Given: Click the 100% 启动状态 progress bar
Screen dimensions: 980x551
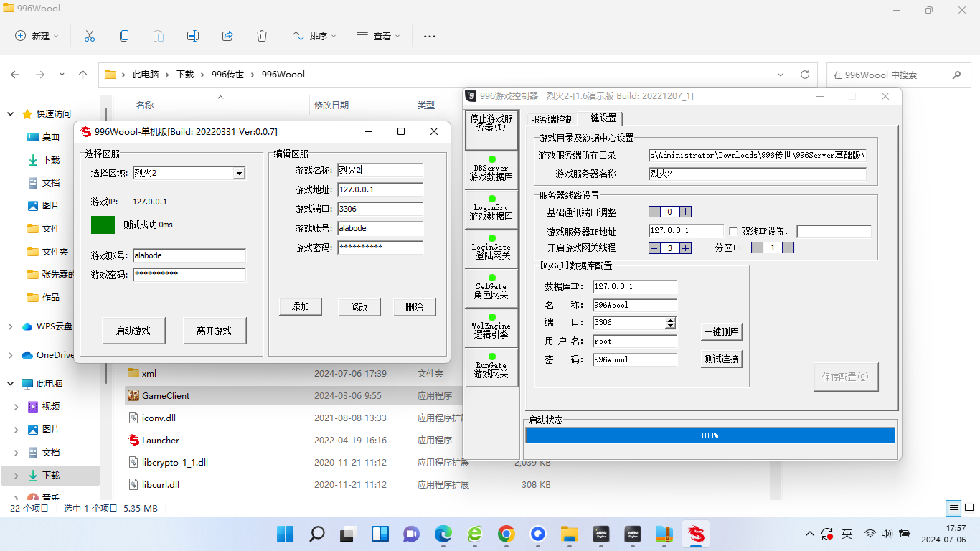Looking at the screenshot, I should [x=710, y=435].
